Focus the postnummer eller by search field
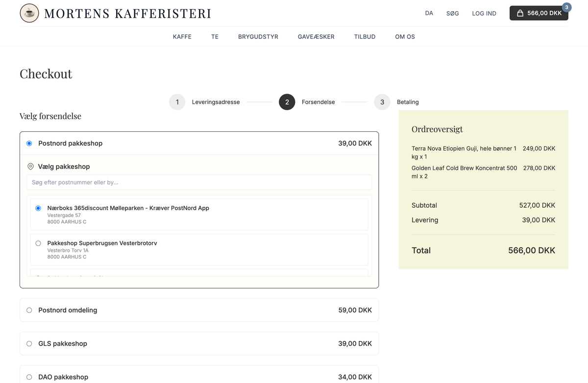 click(199, 182)
